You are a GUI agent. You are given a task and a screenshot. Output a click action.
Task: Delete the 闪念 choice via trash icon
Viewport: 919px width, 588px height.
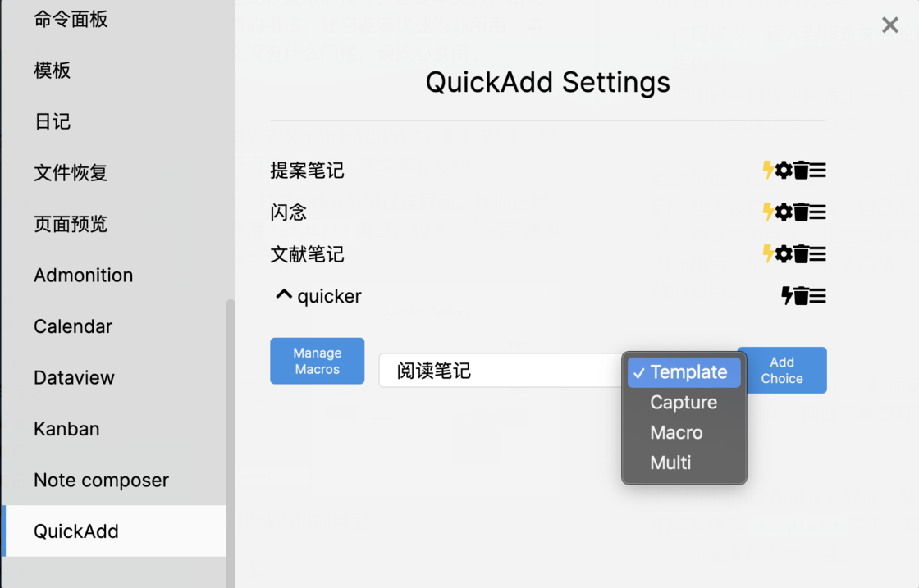pyautogui.click(x=801, y=212)
